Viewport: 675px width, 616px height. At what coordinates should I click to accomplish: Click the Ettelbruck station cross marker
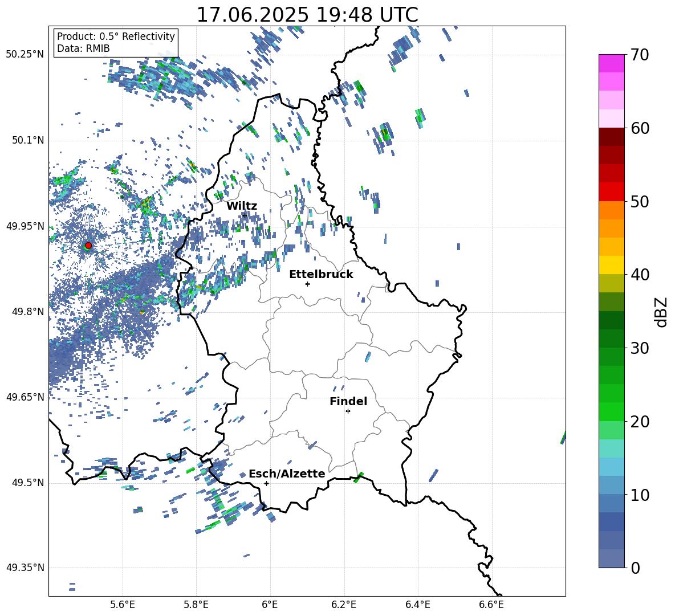coord(307,284)
